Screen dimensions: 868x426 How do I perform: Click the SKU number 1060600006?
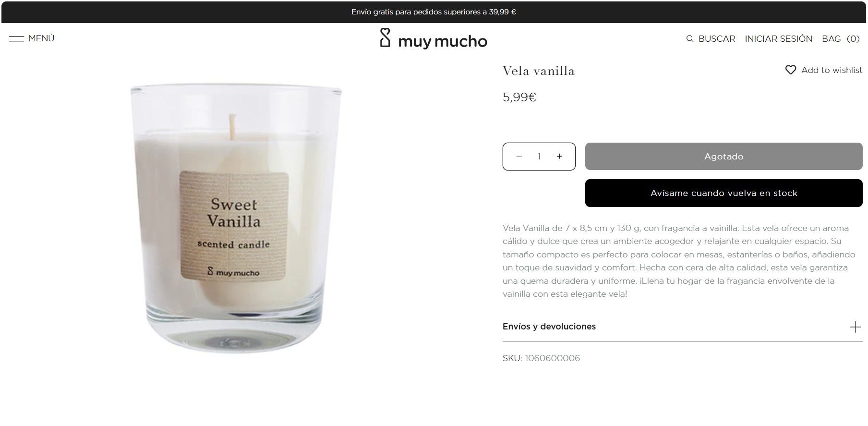click(552, 358)
